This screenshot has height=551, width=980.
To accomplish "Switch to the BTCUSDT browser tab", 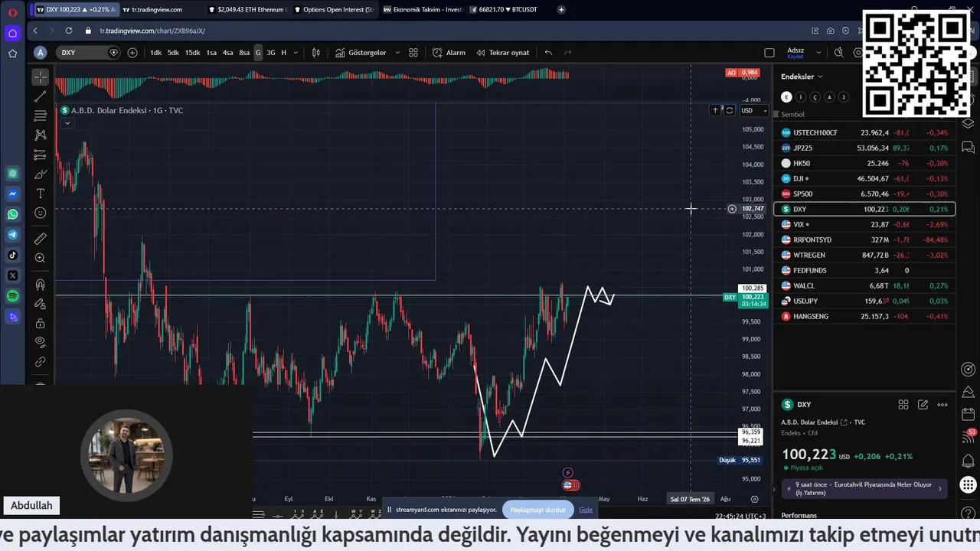I will pyautogui.click(x=505, y=9).
